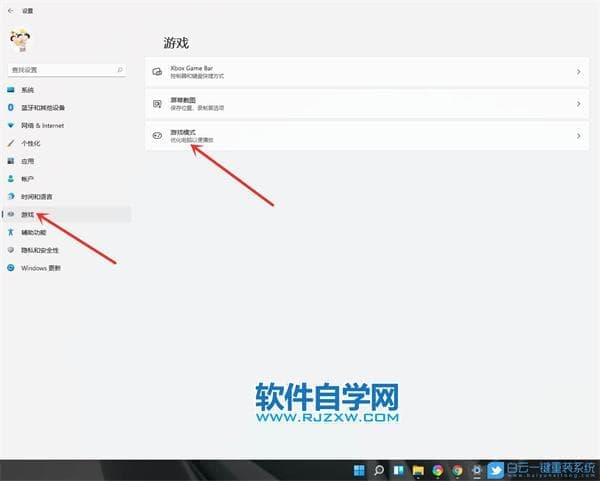Click the 查找设置 search field

coord(67,70)
